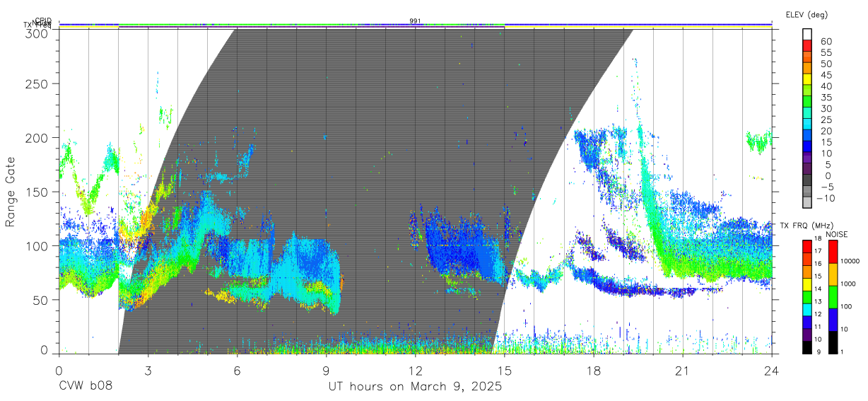Click the 45 label on ELEV color bar
The height and width of the screenshot is (401, 868).
[x=826, y=76]
